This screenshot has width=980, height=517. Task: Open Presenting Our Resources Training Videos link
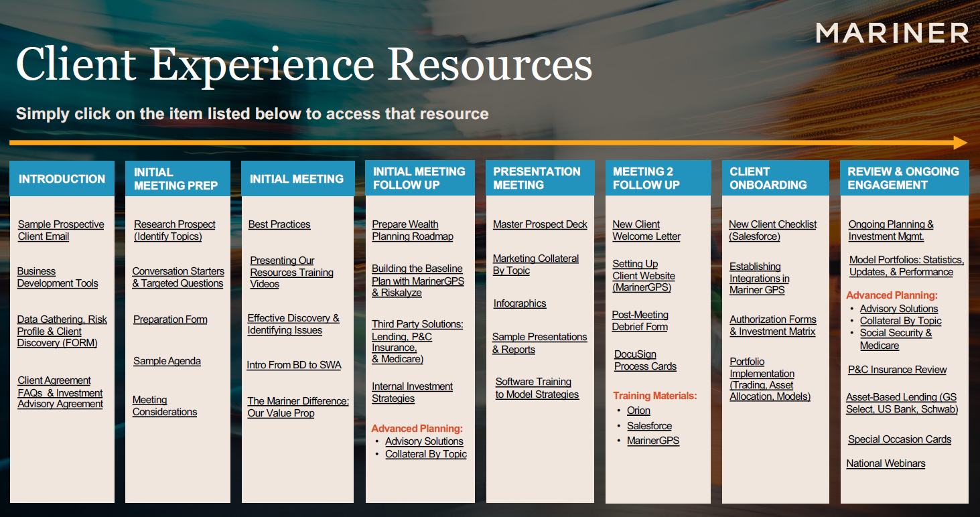pos(292,272)
